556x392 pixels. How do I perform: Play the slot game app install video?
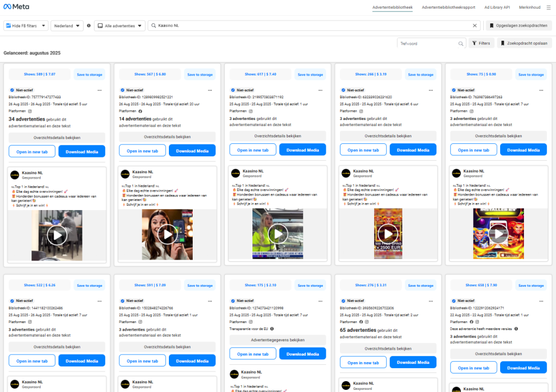tap(498, 233)
